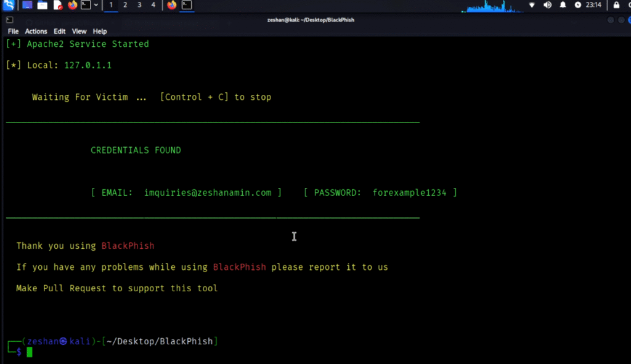This screenshot has width=631, height=364.
Task: Open the Help menu
Action: tap(100, 31)
